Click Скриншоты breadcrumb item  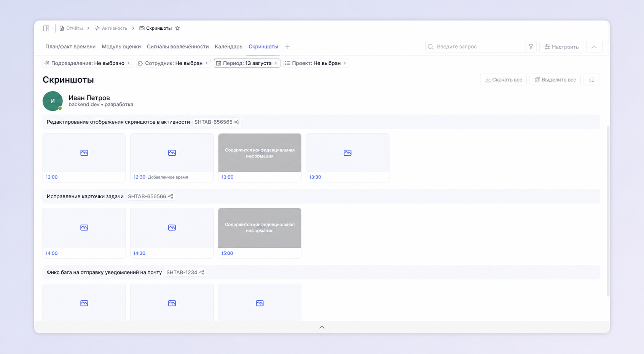[x=156, y=28]
